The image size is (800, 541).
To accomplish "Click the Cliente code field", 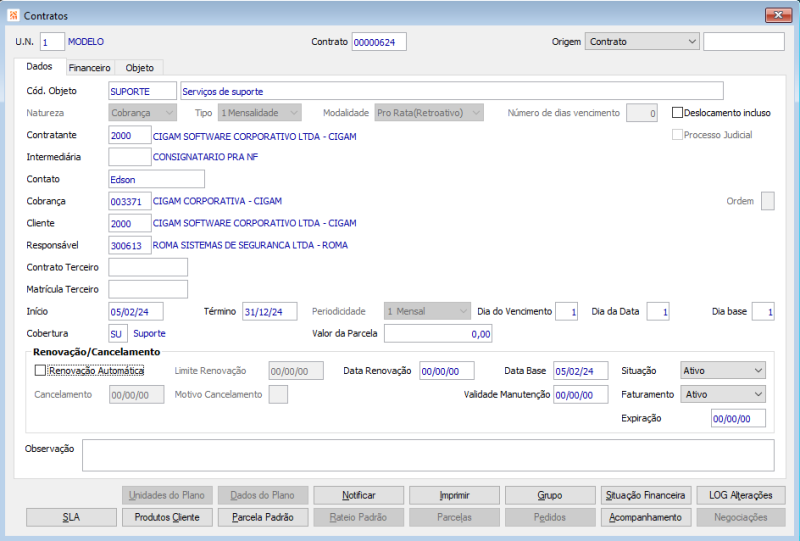I will pyautogui.click(x=130, y=223).
